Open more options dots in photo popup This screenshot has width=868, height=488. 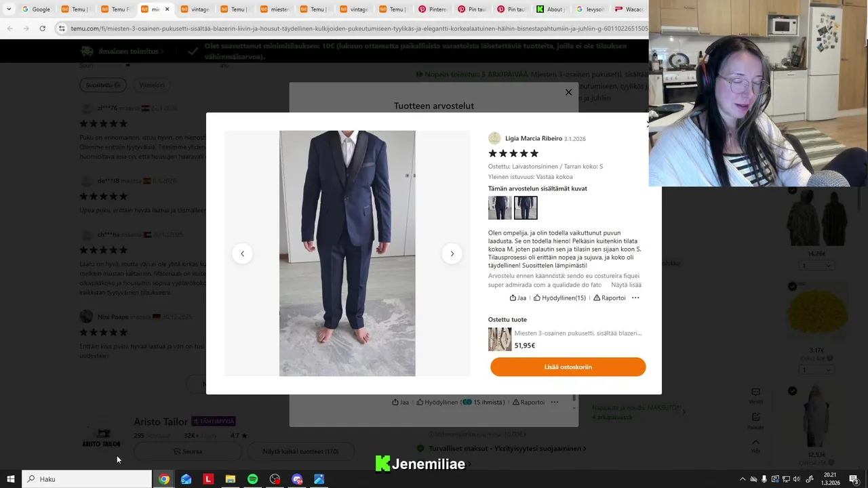(635, 298)
